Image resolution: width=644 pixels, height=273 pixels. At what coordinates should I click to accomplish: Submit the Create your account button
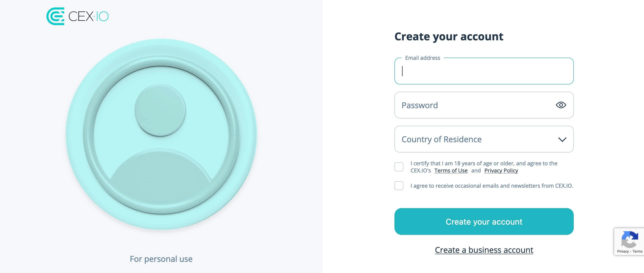484,221
